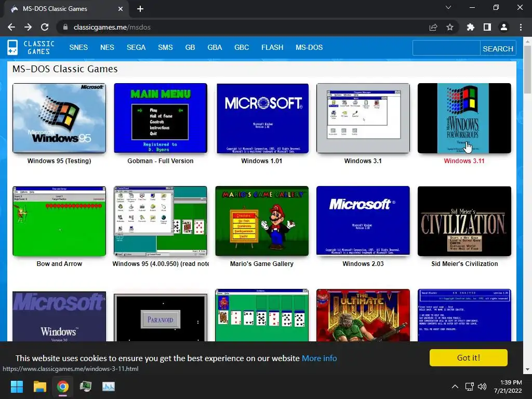Open the Windows Start menu
This screenshot has height=399, width=532.
(x=17, y=387)
